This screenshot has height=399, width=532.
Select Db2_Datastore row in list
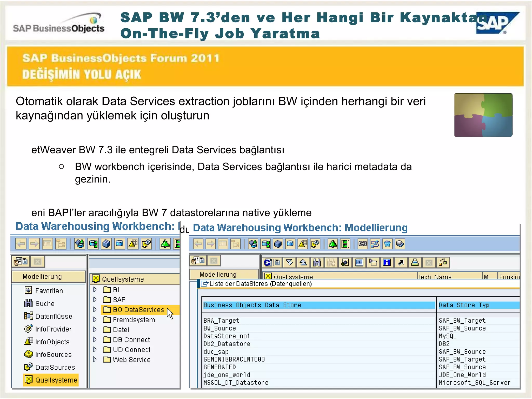click(319, 344)
